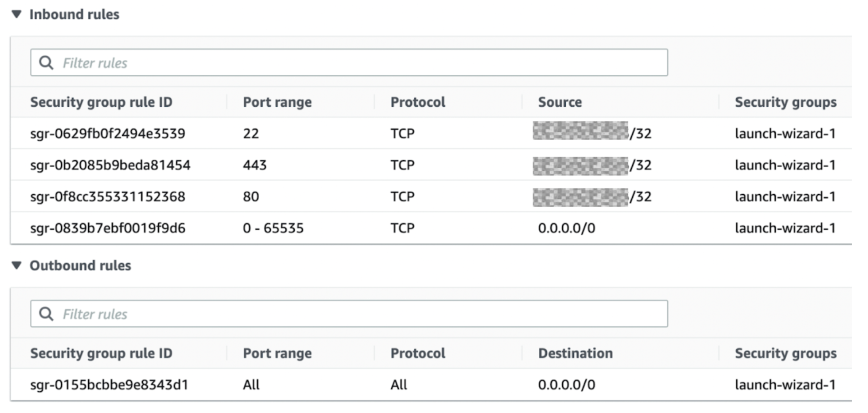The image size is (868, 413).
Task: Click the Destination column header
Action: (x=576, y=353)
